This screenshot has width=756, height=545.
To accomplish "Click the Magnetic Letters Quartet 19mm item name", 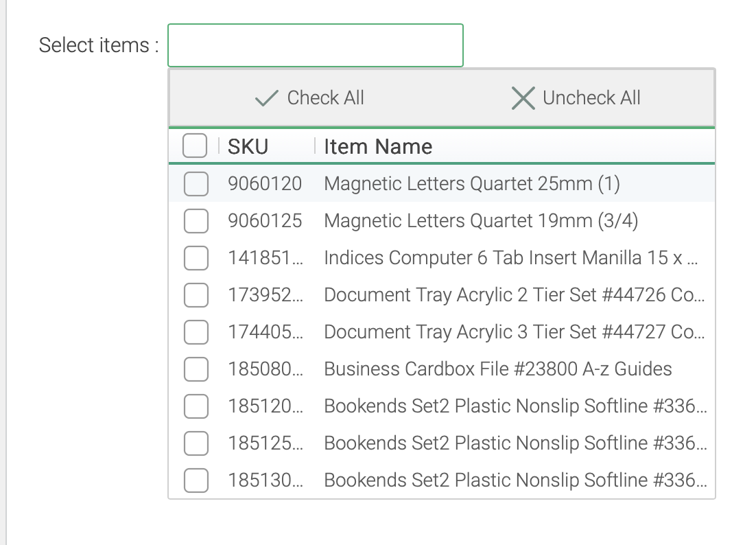I will click(481, 221).
